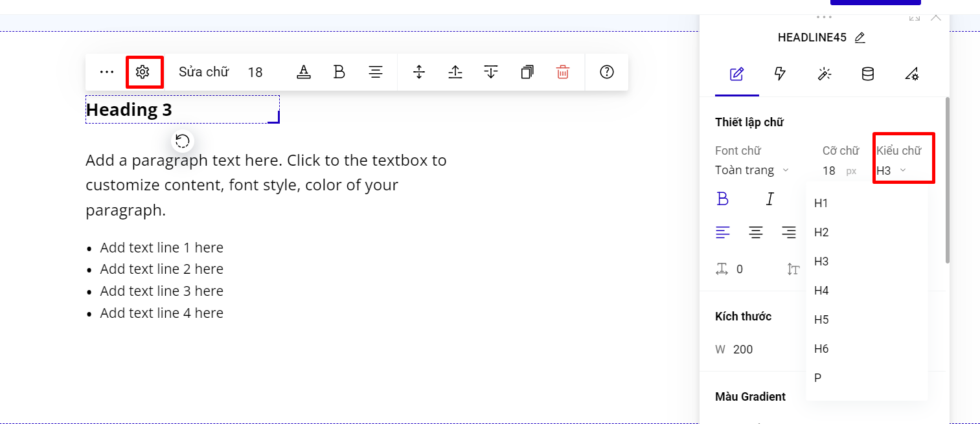
Task: Toggle bold B in the text settings panel
Action: click(x=723, y=199)
